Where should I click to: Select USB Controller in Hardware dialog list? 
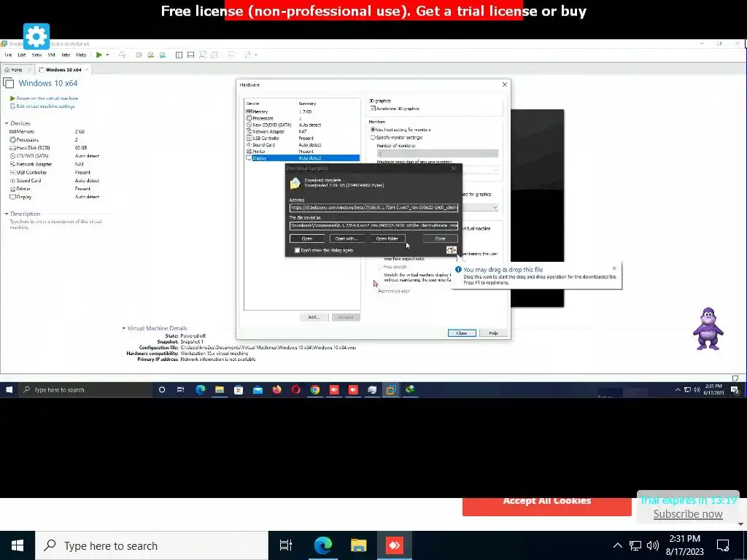point(302,138)
